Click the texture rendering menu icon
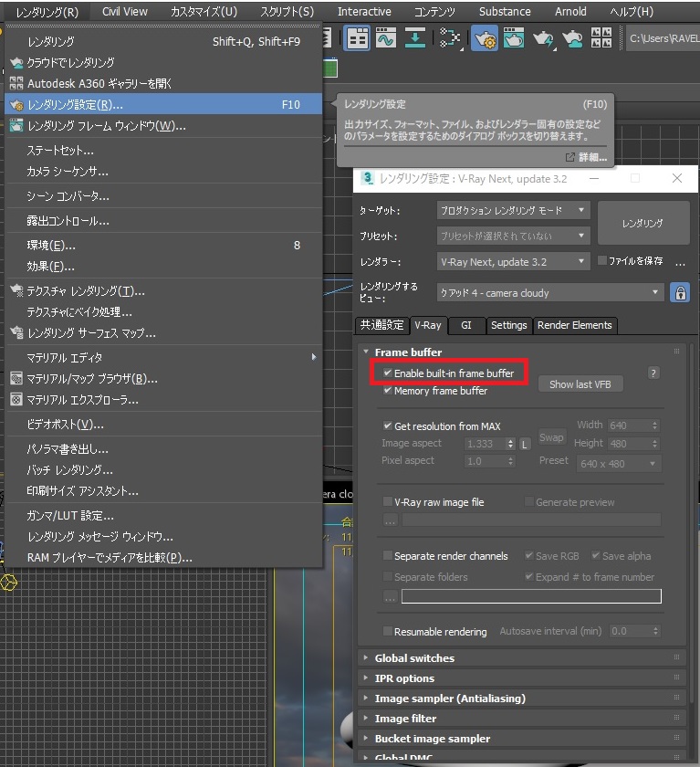Image resolution: width=700 pixels, height=767 pixels. pos(16,291)
